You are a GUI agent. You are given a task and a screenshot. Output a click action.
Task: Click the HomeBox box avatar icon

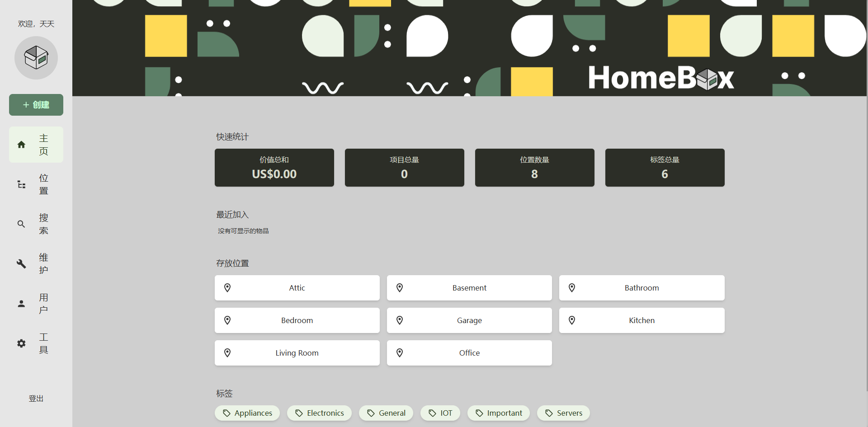(36, 58)
